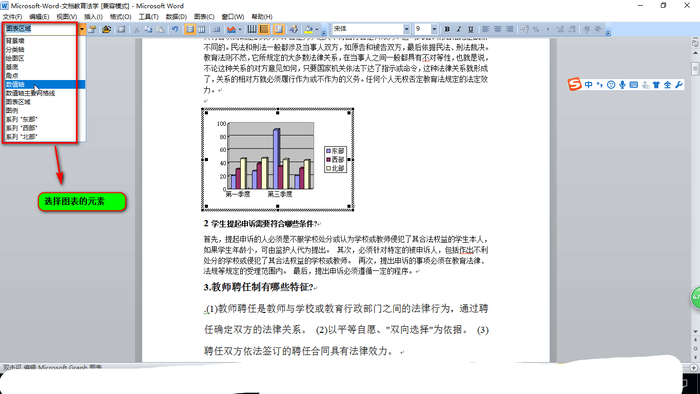Click the Sogou microphone voice input icon
700x394 pixels.
pos(622,84)
